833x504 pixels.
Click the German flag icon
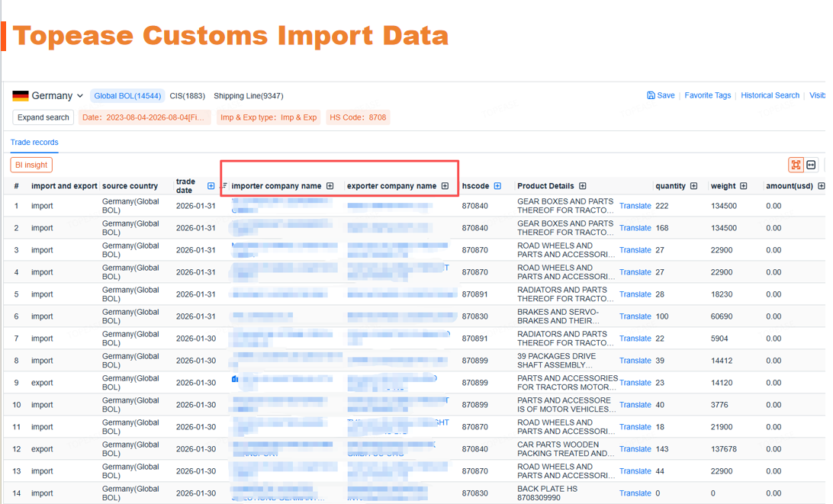20,95
